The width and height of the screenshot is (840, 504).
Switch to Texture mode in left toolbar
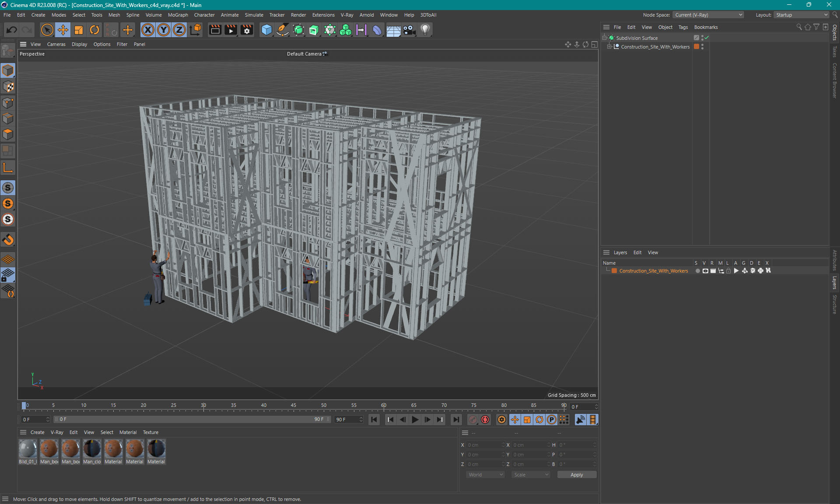8,86
